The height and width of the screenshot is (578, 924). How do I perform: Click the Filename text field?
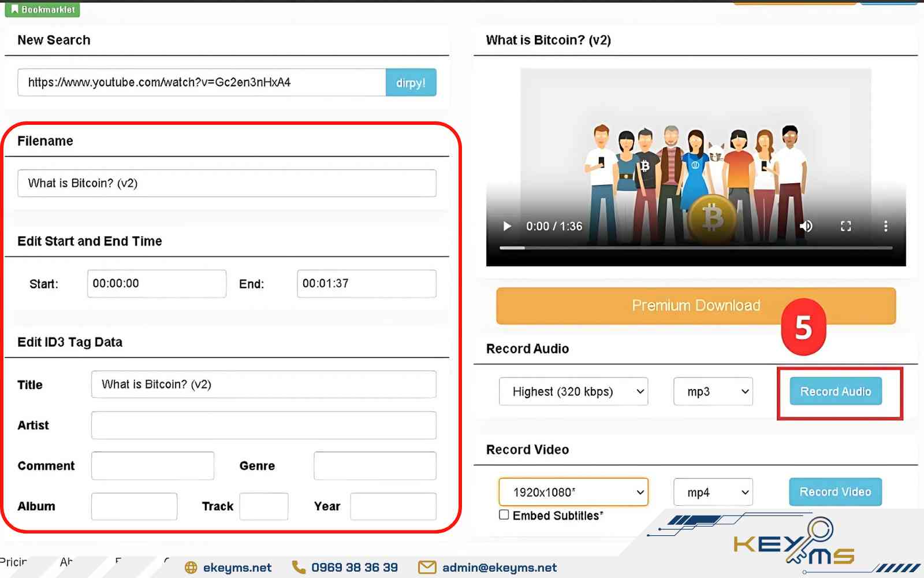[x=227, y=183]
